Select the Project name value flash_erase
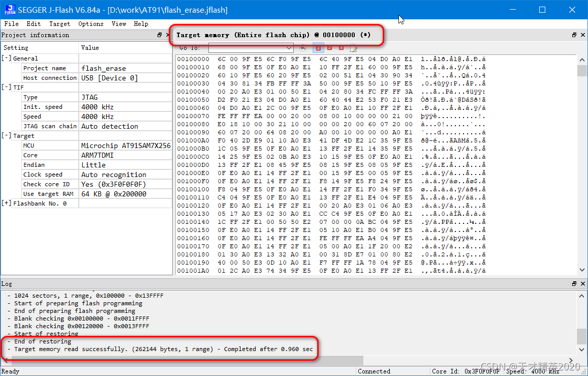Viewport: 588px width, 376px height. 104,68
